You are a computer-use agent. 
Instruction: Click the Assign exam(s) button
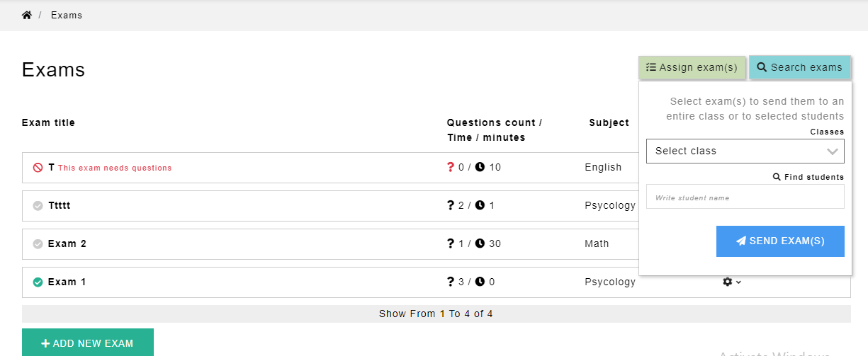pyautogui.click(x=692, y=68)
